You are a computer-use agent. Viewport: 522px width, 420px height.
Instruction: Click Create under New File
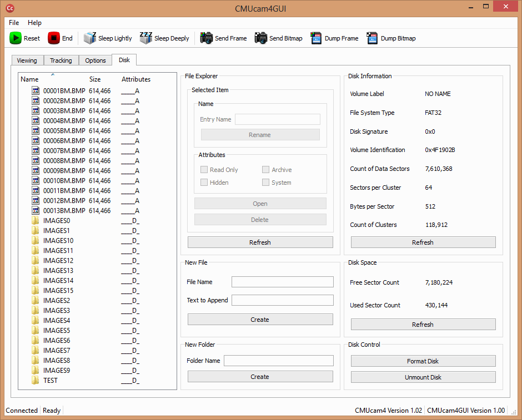[260, 319]
